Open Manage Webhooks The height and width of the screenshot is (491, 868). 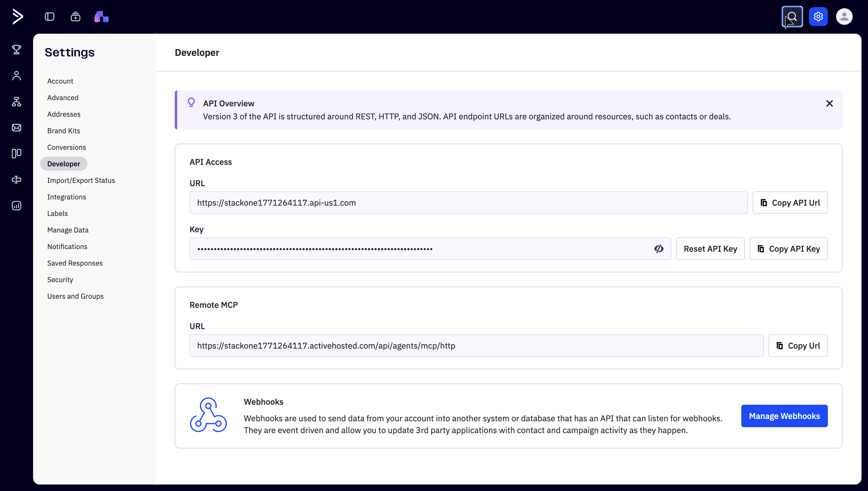click(784, 416)
